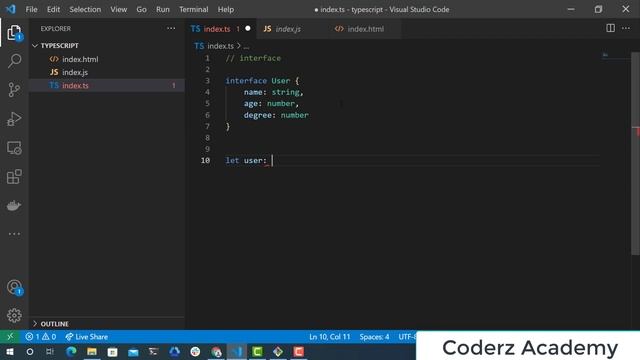This screenshot has height=360, width=640.
Task: Click the VS Code logo in title bar
Action: tap(10, 9)
